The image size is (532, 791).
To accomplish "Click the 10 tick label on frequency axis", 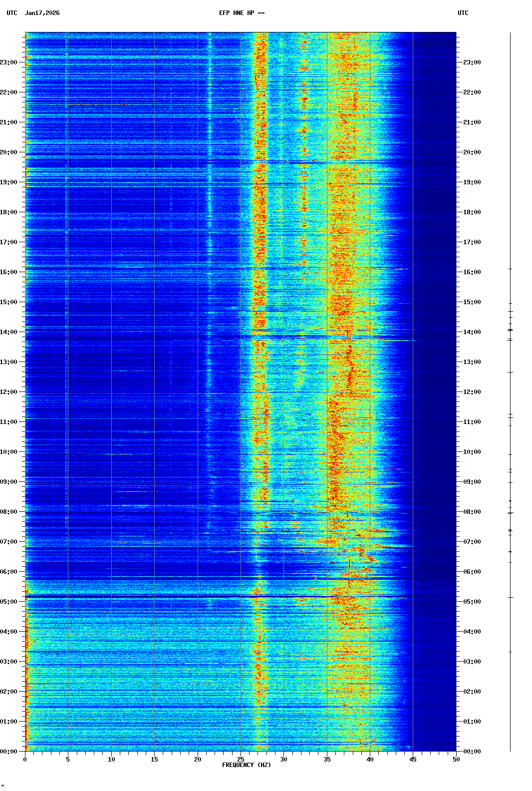I will 111,760.
